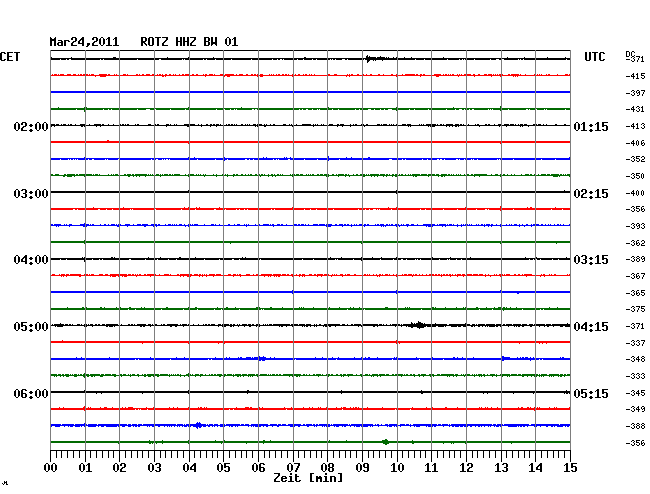Viewport: 650px width, 494px height.
Task: Click the DC value "-400"
Action: click(635, 193)
